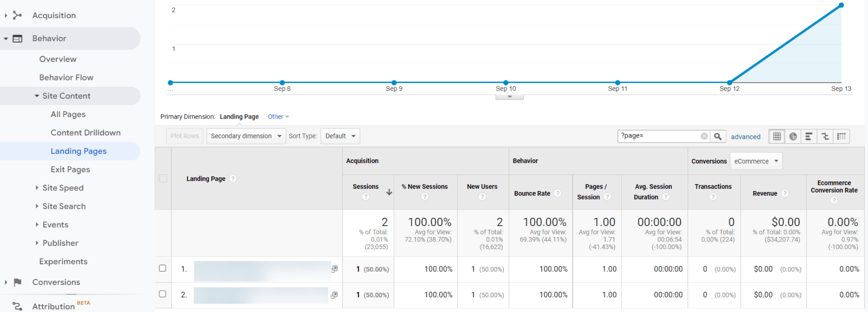Switch to Percentage pie chart view
The height and width of the screenshot is (312, 868).
point(793,136)
